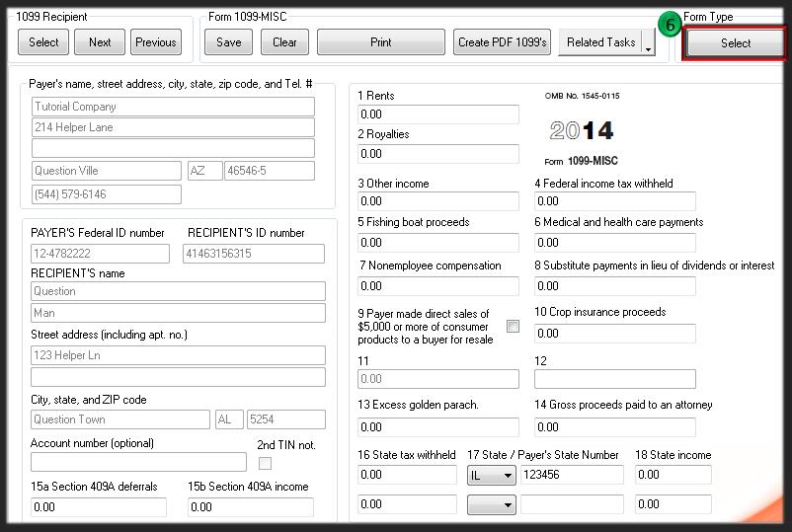Click recipient ZIP field 5254

285,419
